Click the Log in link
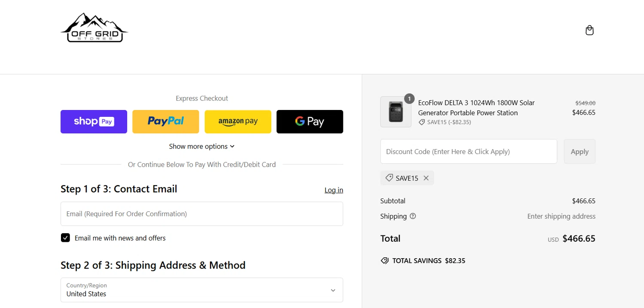The height and width of the screenshot is (308, 644). [x=334, y=190]
